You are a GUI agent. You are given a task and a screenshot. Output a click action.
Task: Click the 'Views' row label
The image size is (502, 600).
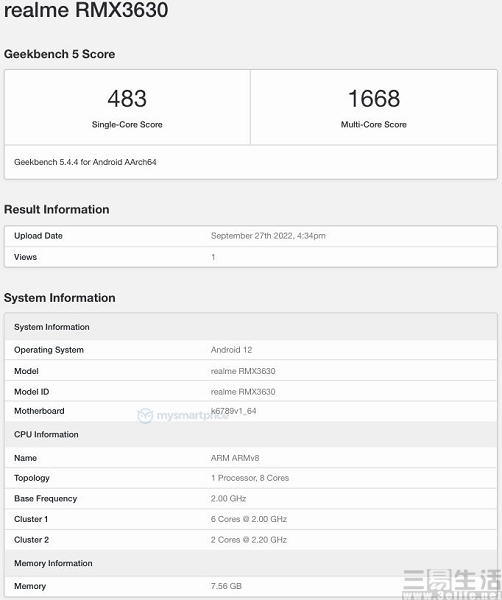(x=25, y=257)
